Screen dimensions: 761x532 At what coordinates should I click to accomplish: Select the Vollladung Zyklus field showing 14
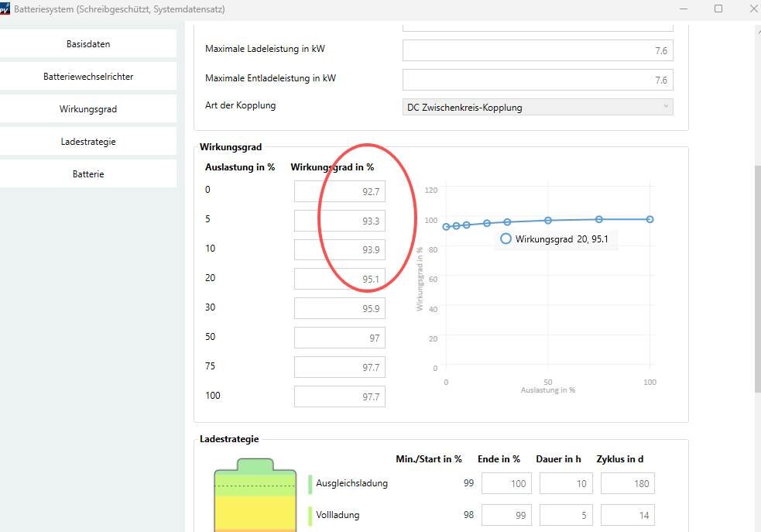tap(627, 515)
